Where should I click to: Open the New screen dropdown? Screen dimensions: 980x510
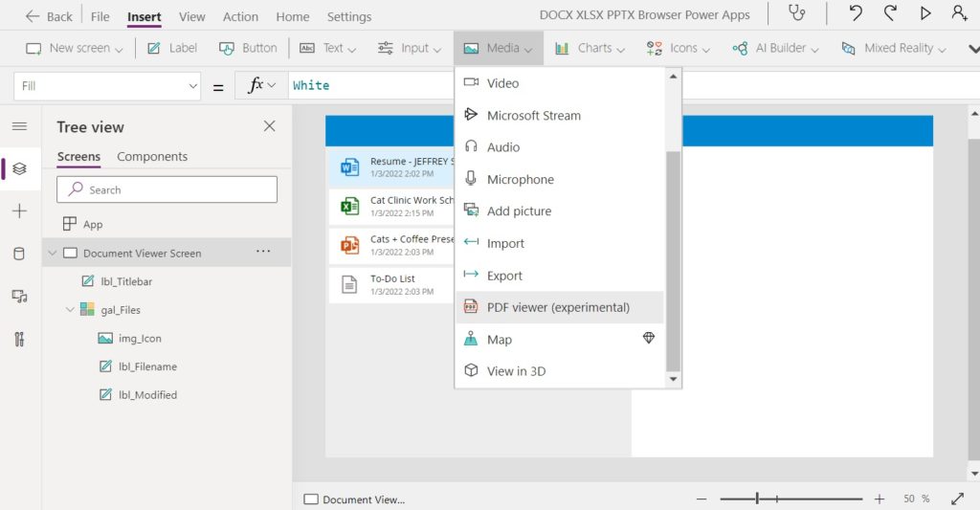tap(75, 48)
